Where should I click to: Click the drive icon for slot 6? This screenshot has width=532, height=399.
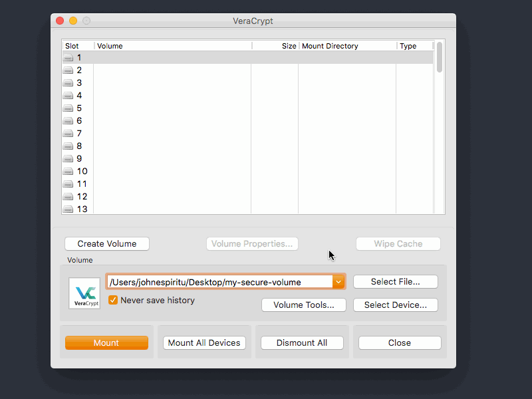(68, 121)
